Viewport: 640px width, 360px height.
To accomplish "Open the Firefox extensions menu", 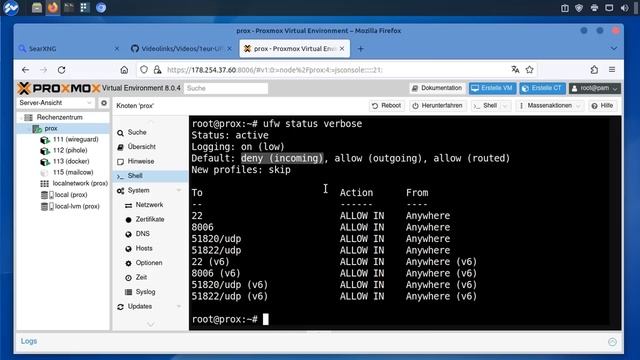I will coord(594,70).
